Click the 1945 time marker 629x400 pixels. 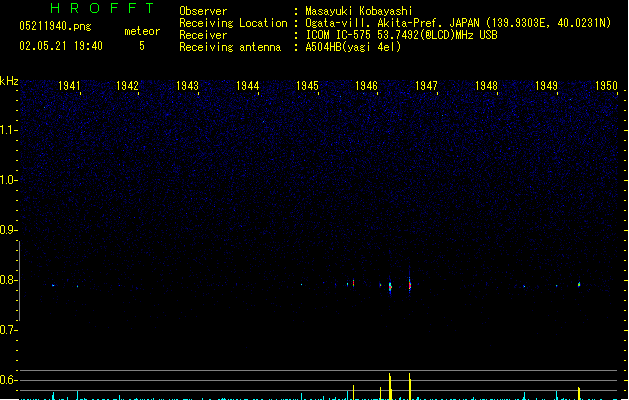pyautogui.click(x=307, y=86)
